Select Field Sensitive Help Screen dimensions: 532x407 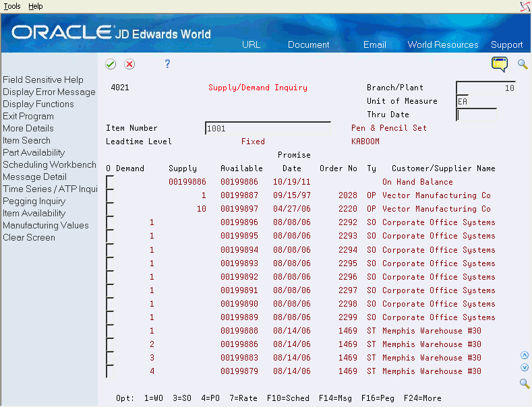click(x=43, y=80)
